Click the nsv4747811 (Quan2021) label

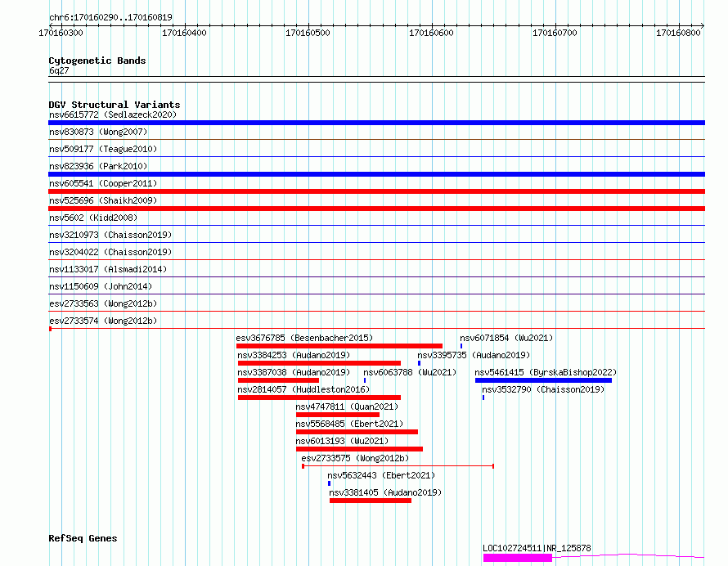click(347, 407)
